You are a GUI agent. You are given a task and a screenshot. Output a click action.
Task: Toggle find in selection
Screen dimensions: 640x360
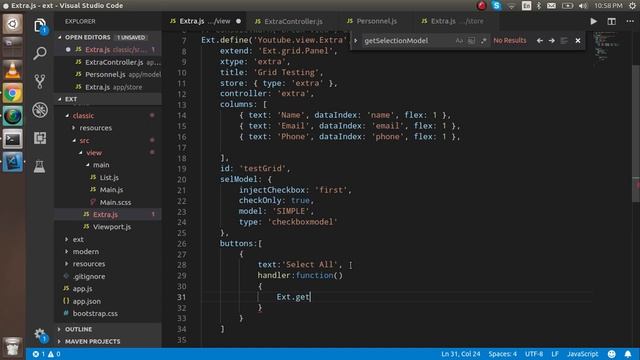(564, 40)
